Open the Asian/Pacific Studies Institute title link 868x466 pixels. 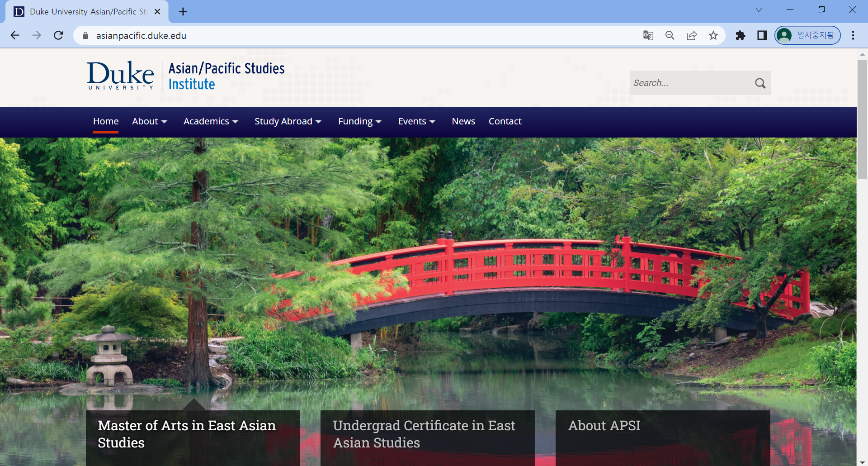(226, 76)
